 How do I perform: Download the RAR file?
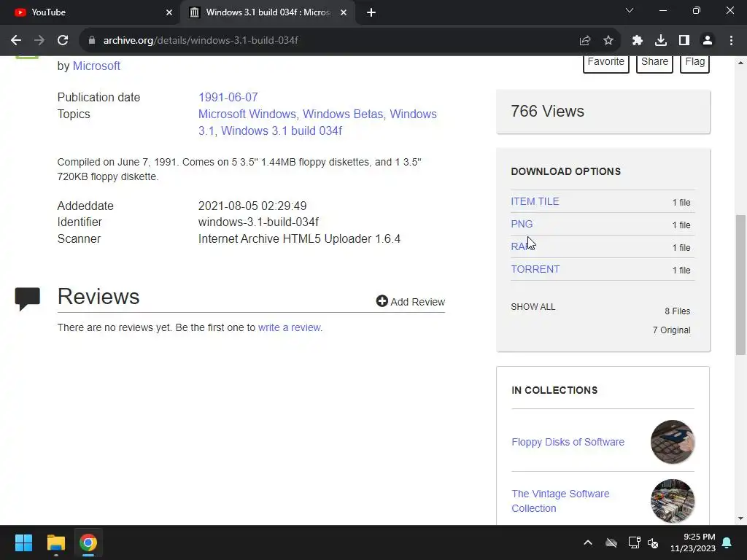click(521, 246)
